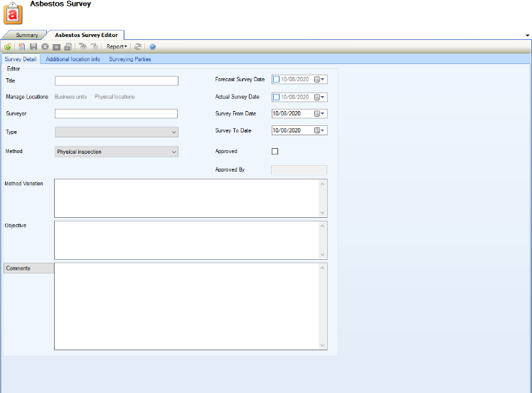The image size is (532, 393).
Task: Open the Additional location info tab
Action: point(73,59)
